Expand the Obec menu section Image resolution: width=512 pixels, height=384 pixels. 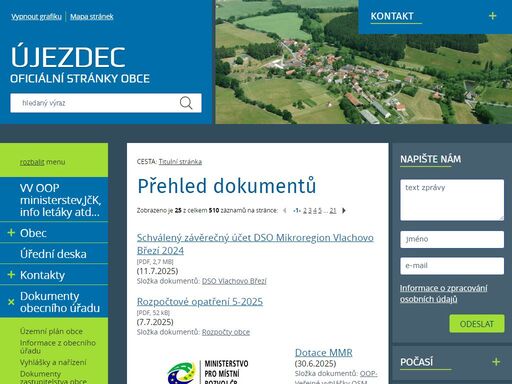tap(11, 233)
